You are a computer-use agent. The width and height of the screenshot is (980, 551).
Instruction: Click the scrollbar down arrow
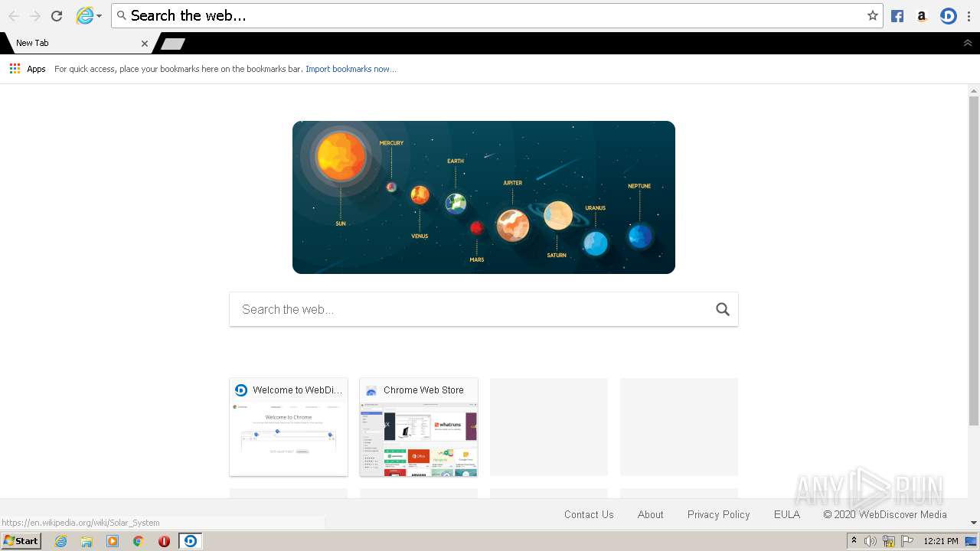(x=974, y=523)
